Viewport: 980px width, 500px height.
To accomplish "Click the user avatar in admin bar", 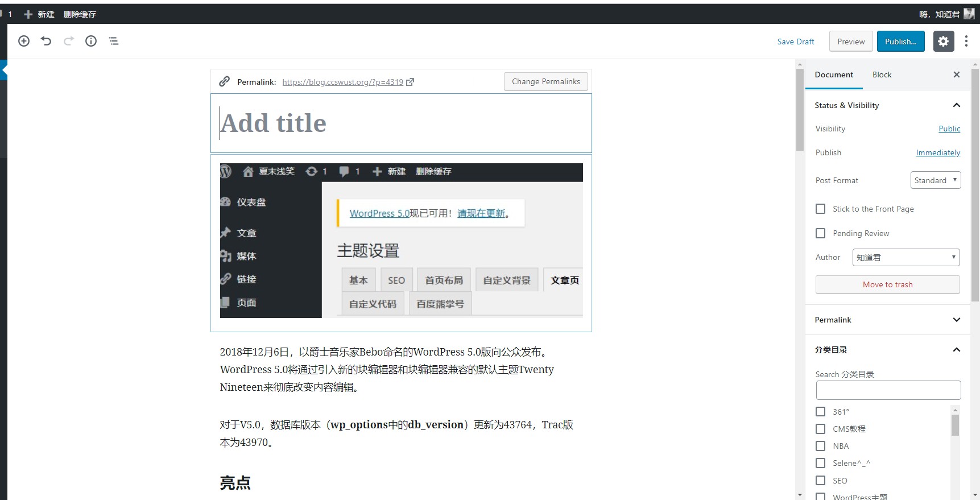I will tap(969, 14).
